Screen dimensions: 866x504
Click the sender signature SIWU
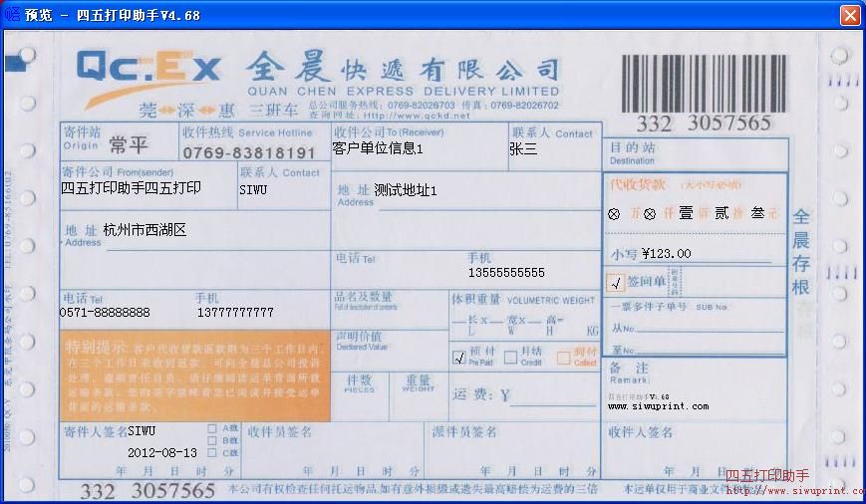pyautogui.click(x=142, y=431)
